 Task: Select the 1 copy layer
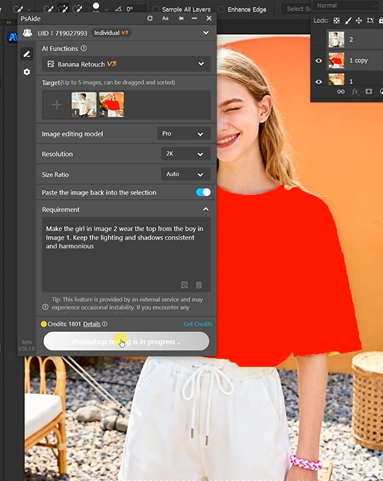pyautogui.click(x=358, y=61)
